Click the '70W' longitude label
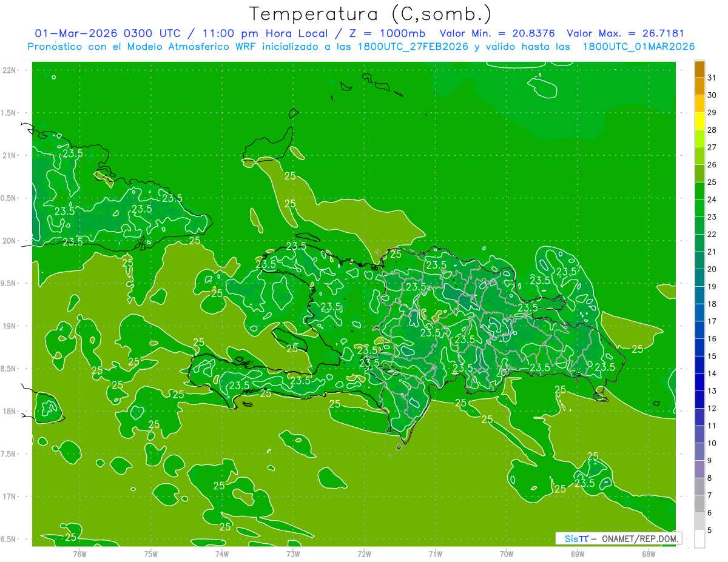The image size is (728, 562). click(506, 554)
